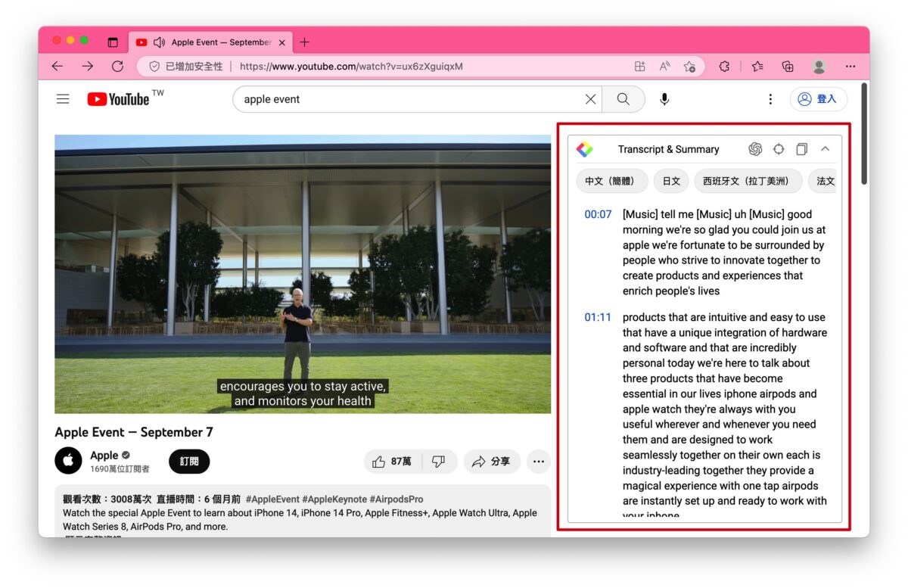This screenshot has height=588, width=908.
Task: Click transcript paragraph starting 'products that are intuitive'
Action: click(725, 416)
